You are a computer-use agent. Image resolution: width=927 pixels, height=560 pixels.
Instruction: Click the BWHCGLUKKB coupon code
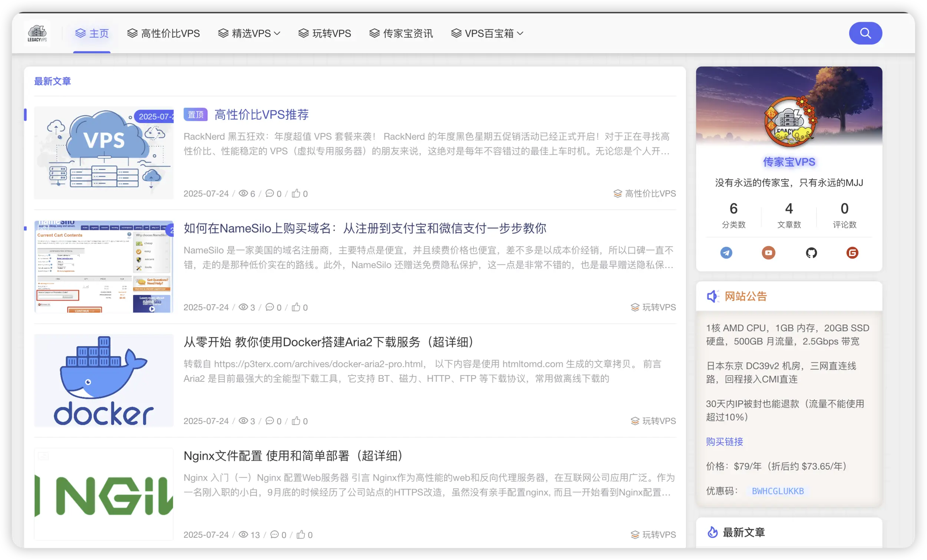click(777, 490)
